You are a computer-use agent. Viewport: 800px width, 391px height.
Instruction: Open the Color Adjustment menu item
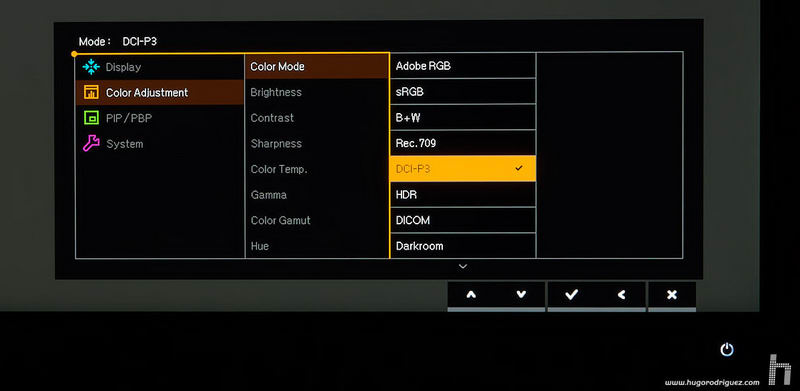click(160, 92)
